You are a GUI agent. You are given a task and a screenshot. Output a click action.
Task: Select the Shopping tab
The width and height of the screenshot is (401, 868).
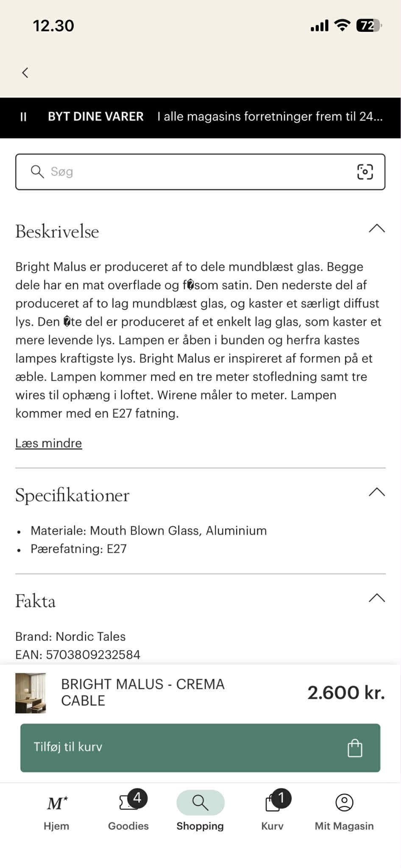[200, 810]
